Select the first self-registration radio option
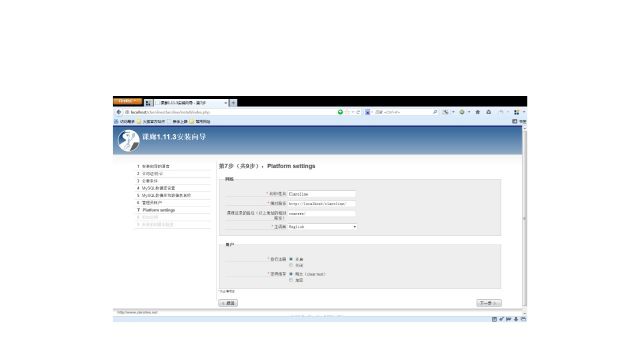Viewport: 640px width, 360px height. (x=291, y=259)
